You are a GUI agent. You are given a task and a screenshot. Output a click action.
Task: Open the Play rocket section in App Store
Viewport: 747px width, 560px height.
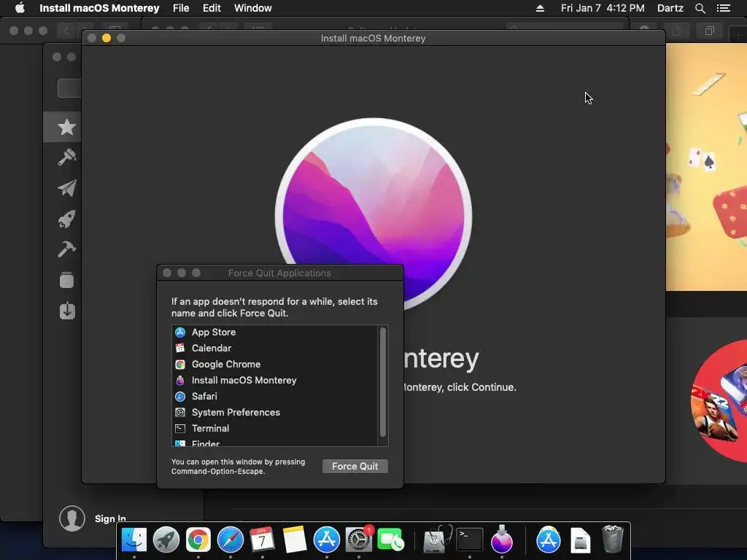pos(66,219)
